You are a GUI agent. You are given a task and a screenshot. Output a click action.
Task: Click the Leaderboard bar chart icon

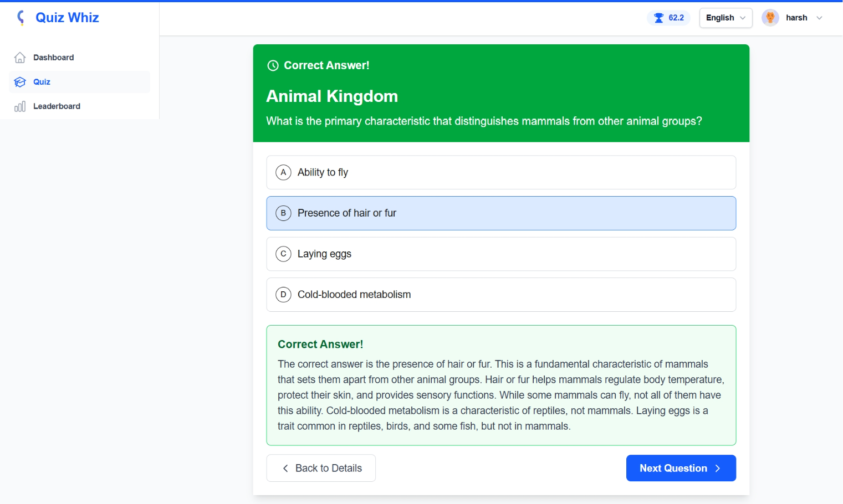pyautogui.click(x=20, y=106)
